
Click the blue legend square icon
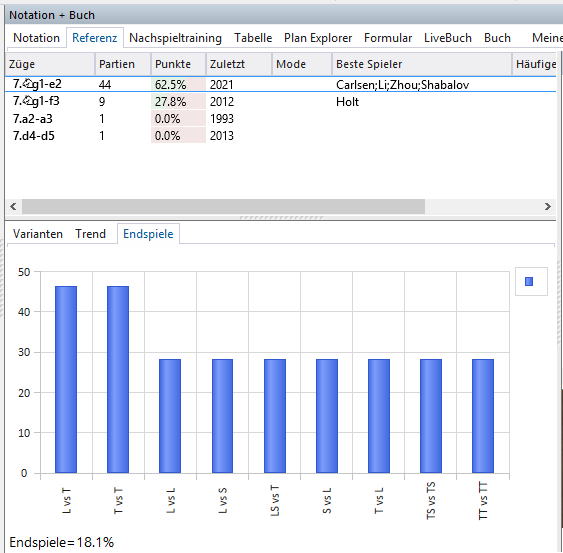529,282
